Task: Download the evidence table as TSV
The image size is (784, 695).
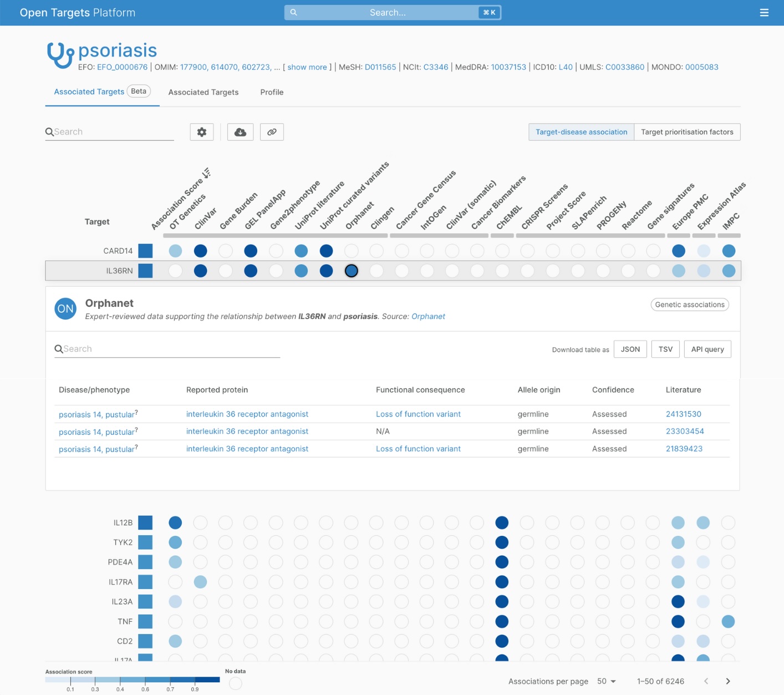Action: point(665,349)
